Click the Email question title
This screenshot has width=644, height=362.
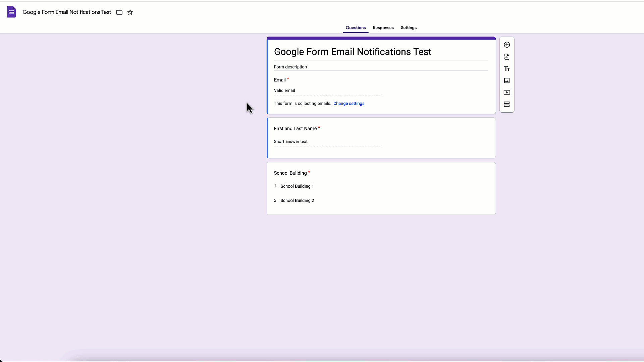click(280, 80)
